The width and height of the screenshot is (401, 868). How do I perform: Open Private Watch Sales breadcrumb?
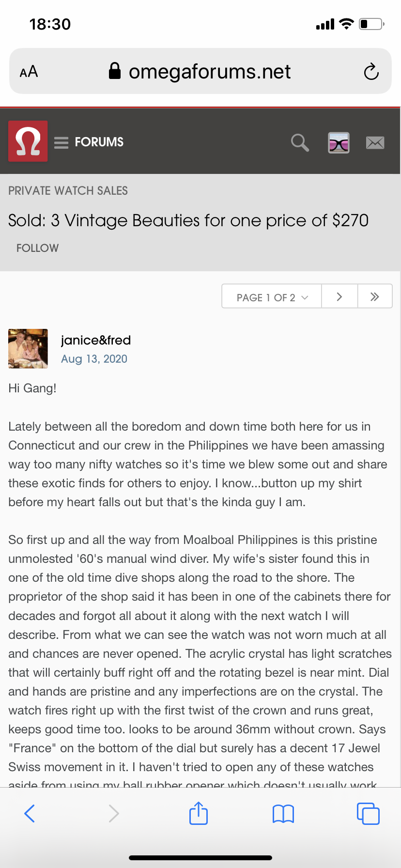[68, 191]
